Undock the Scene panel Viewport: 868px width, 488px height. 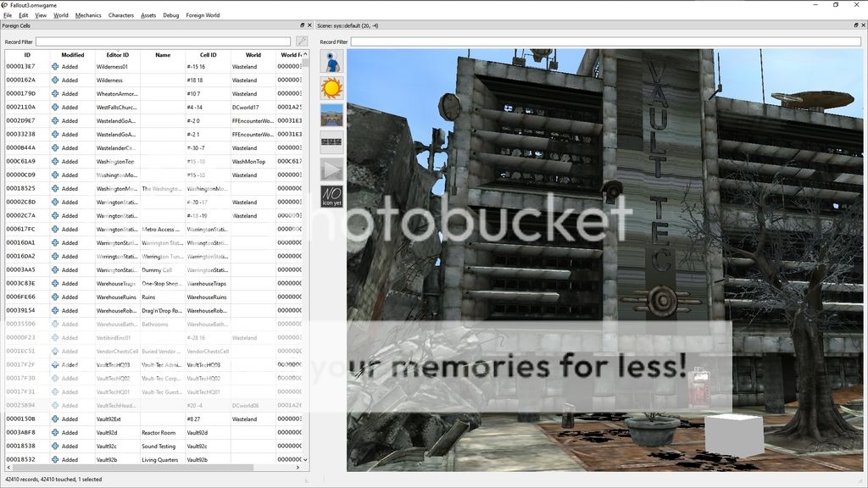coord(856,25)
